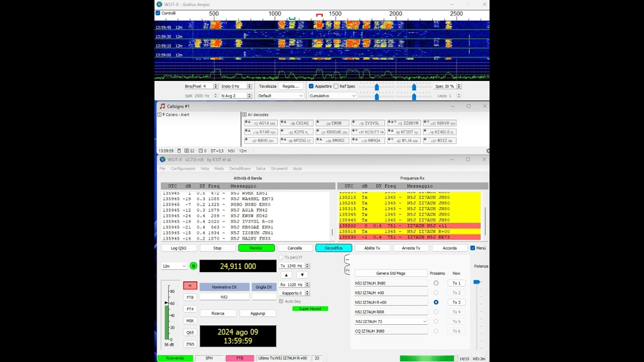Screen dimensions: 644x362
Task: Click the KI4DLS FL callsign tile
Action: (x=439, y=132)
